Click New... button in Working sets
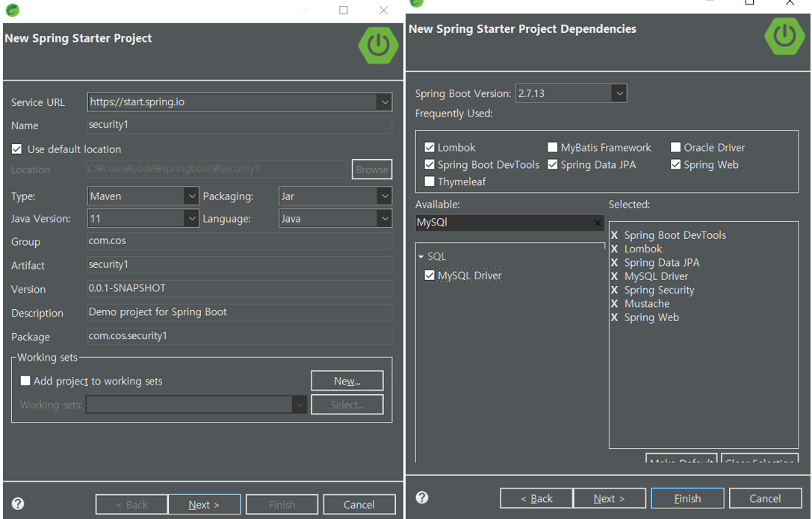812x519 pixels. (x=347, y=381)
